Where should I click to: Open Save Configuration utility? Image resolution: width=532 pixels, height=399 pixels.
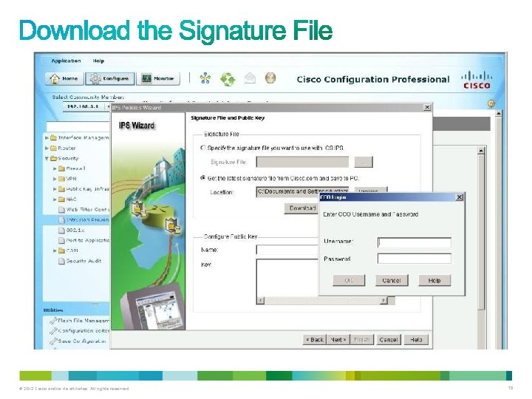coord(78,341)
